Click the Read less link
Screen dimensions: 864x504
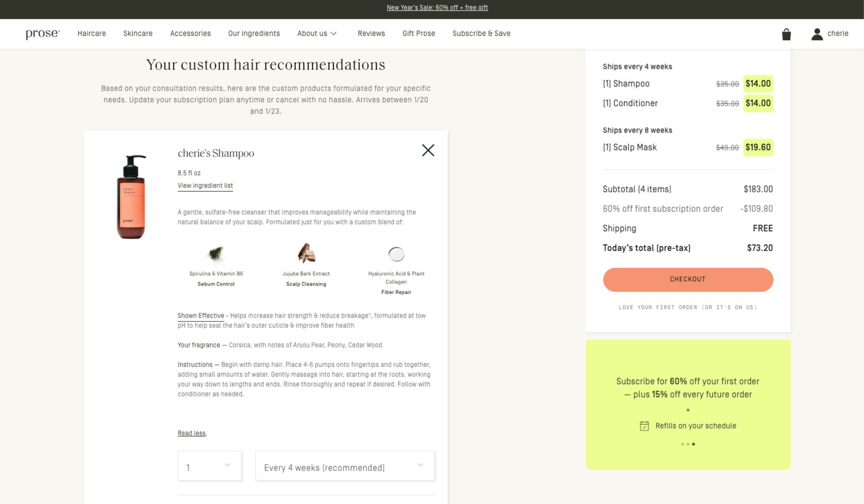coord(191,433)
